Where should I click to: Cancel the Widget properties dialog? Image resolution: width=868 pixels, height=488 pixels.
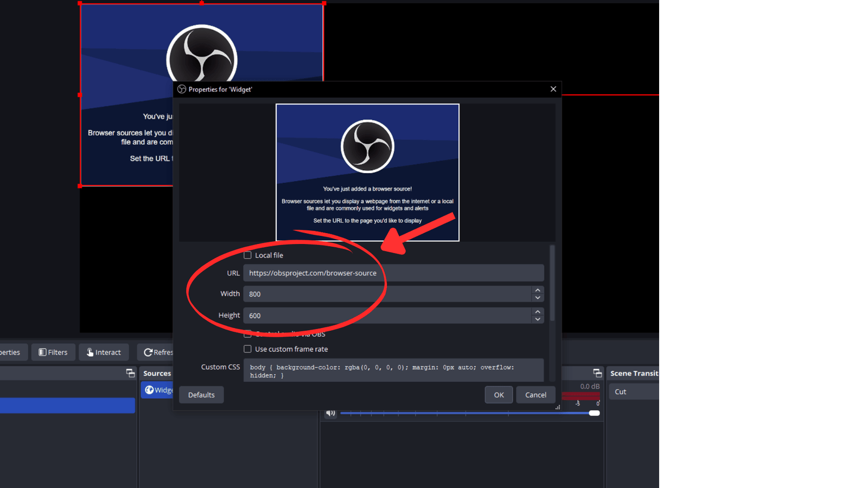tap(535, 395)
